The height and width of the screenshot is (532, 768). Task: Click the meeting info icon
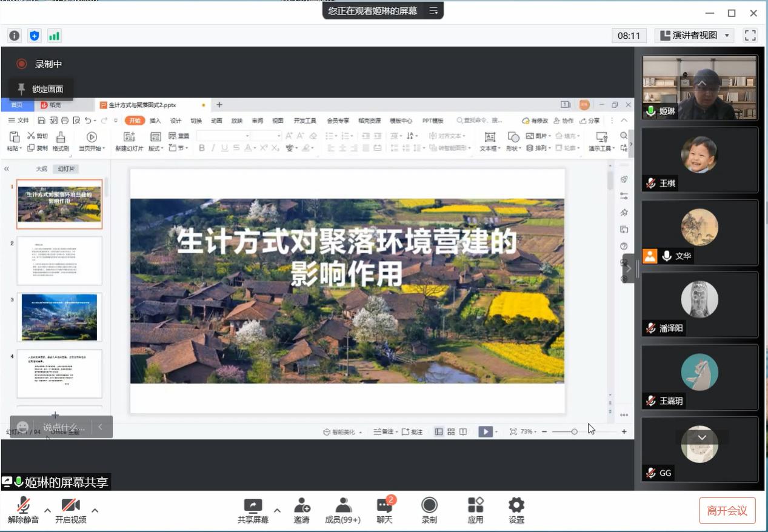(15, 36)
